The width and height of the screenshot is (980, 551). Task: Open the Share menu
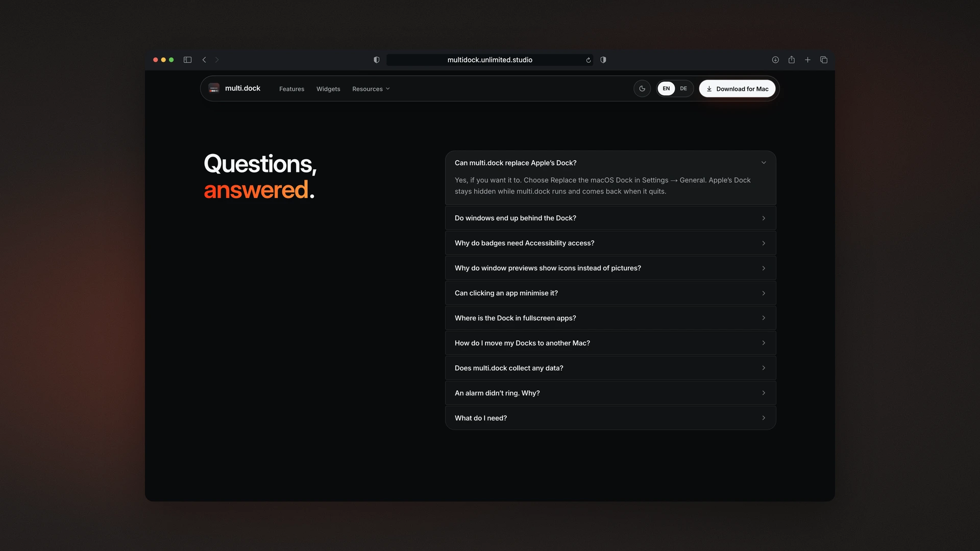792,60
